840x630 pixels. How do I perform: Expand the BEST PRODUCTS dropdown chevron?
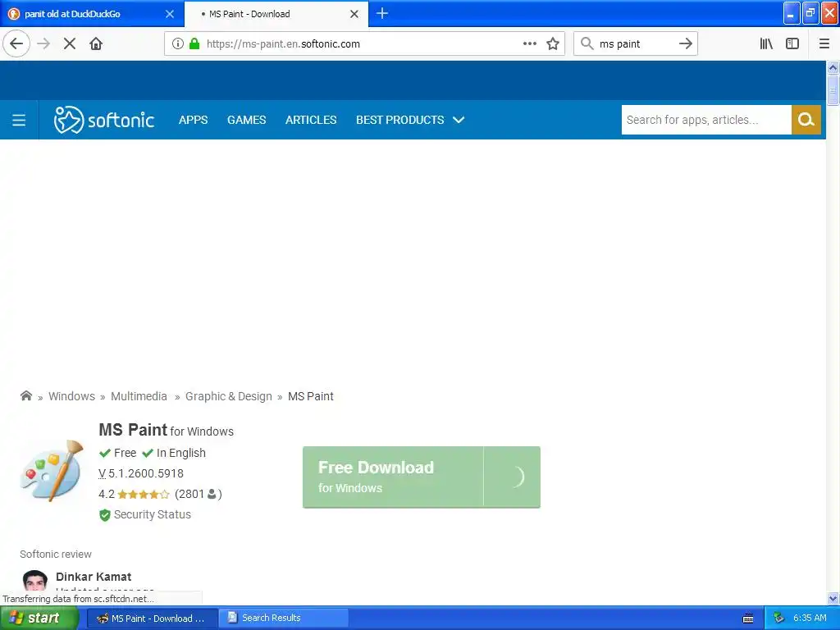(459, 120)
